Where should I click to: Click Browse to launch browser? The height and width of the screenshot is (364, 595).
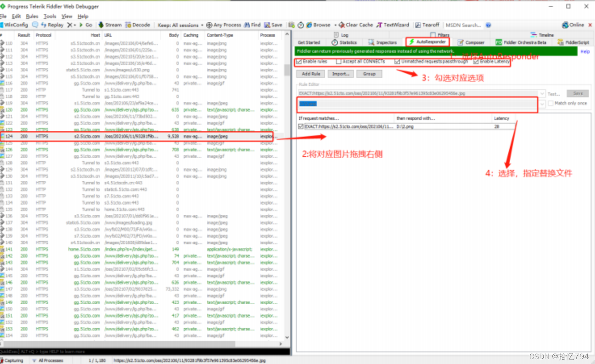[318, 25]
